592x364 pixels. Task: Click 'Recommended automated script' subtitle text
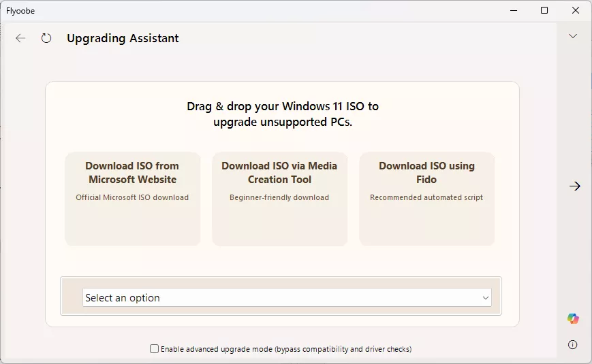[x=426, y=197]
